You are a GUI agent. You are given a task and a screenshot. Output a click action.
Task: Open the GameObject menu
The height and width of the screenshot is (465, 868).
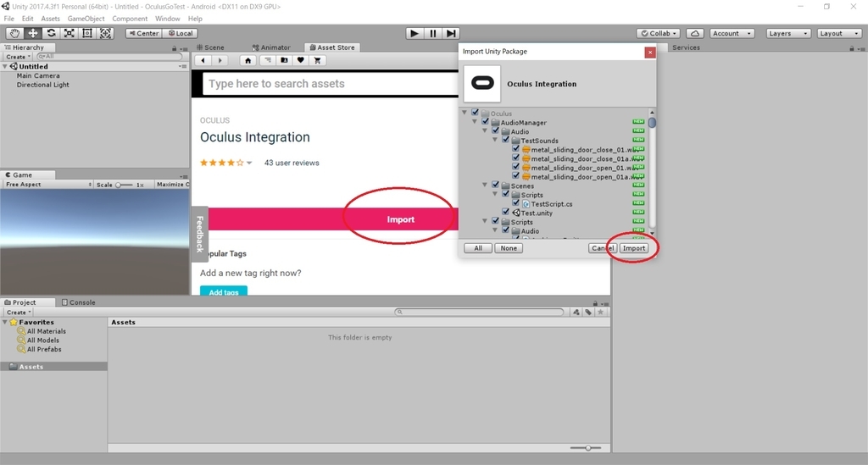click(86, 19)
